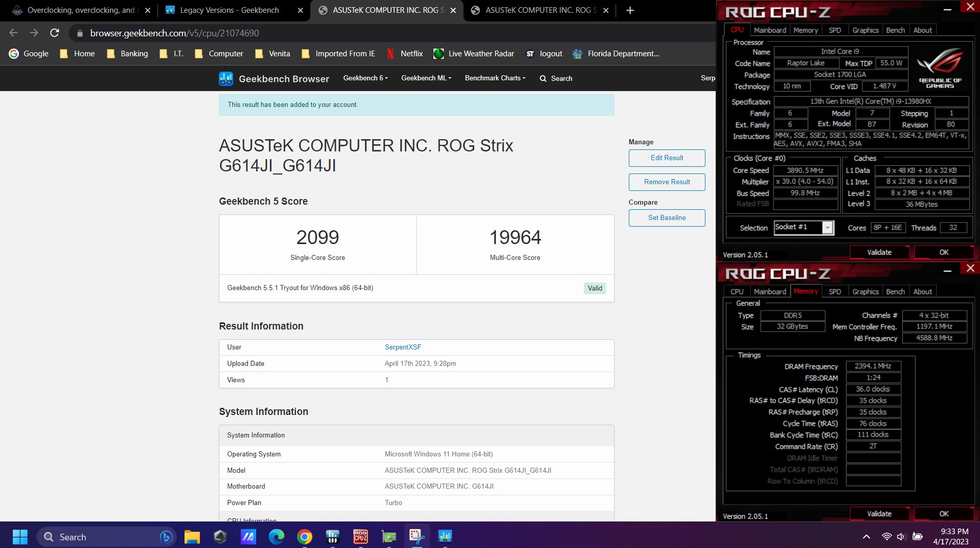Open Snipping Tool from taskbar

coord(417,537)
